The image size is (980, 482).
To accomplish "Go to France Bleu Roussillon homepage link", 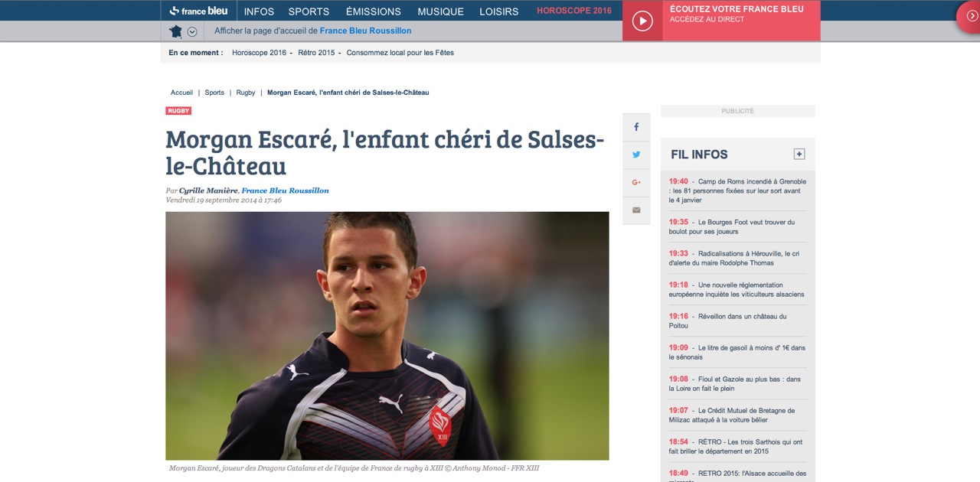I will pos(365,31).
